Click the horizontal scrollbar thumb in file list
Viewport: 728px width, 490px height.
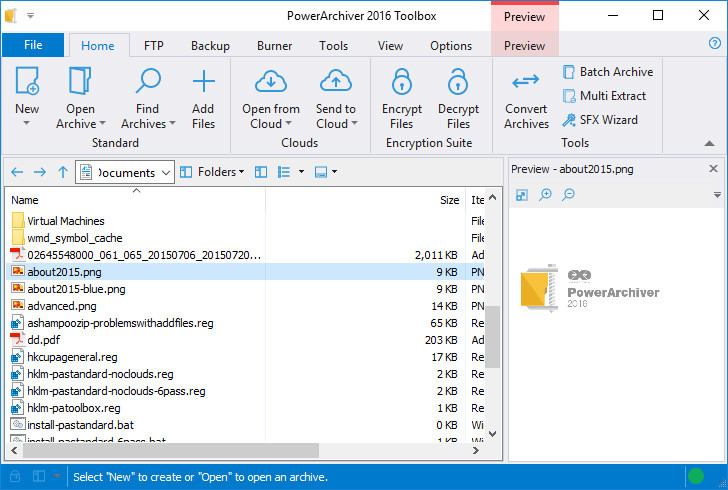point(171,450)
